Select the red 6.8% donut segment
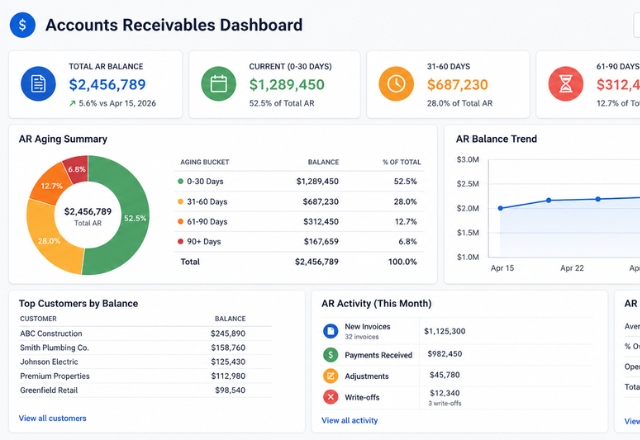 coord(77,169)
